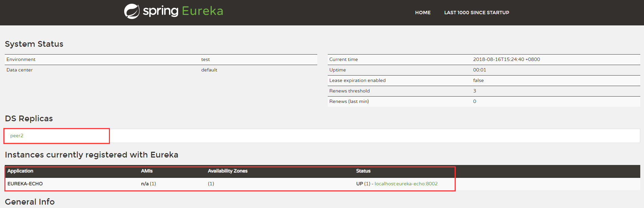Click the Data center label
The width and height of the screenshot is (644, 208).
(x=20, y=70)
